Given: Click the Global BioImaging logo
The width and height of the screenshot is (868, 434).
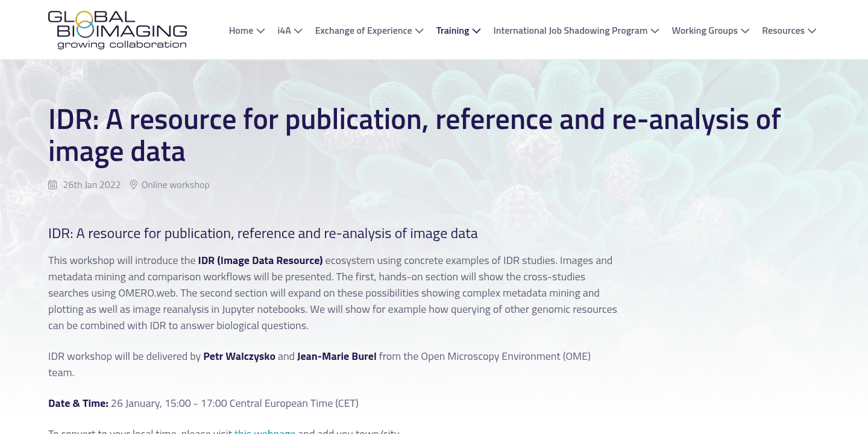Looking at the screenshot, I should 118,28.
